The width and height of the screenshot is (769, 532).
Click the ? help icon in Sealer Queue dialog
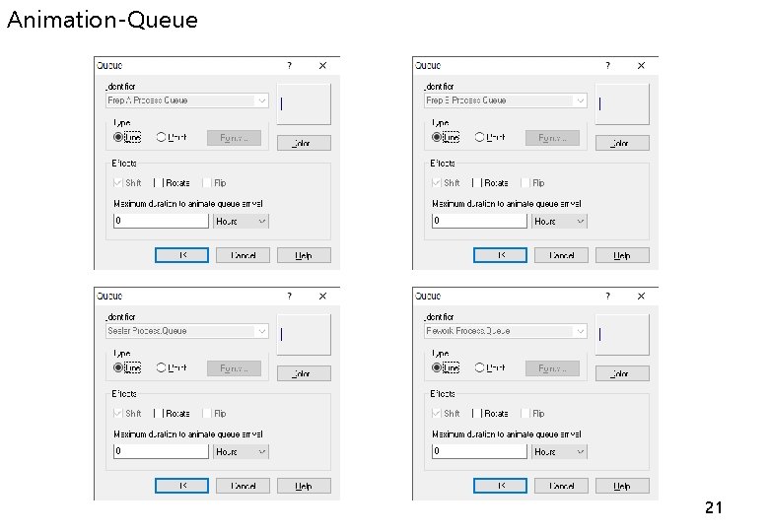(x=289, y=296)
